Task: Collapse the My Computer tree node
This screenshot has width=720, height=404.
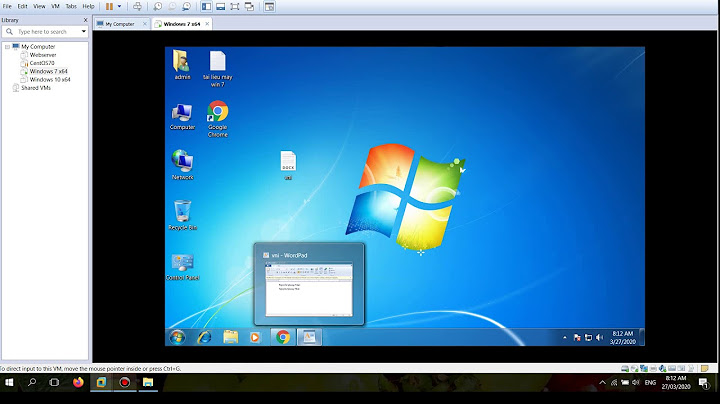Action: [x=7, y=47]
